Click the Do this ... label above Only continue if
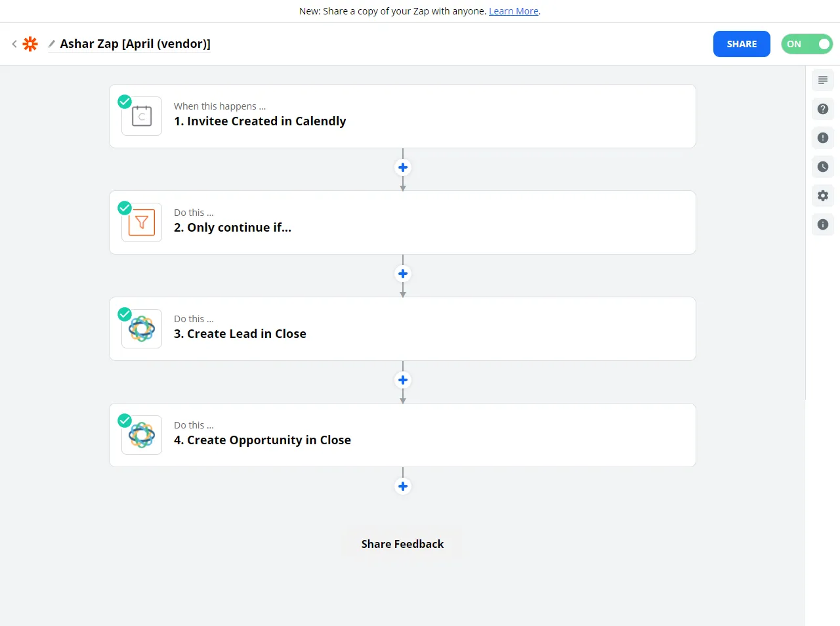This screenshot has width=840, height=626. click(x=194, y=213)
